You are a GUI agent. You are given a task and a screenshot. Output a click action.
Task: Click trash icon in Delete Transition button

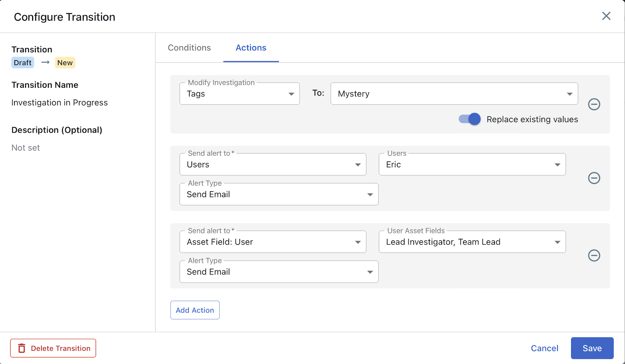click(22, 348)
